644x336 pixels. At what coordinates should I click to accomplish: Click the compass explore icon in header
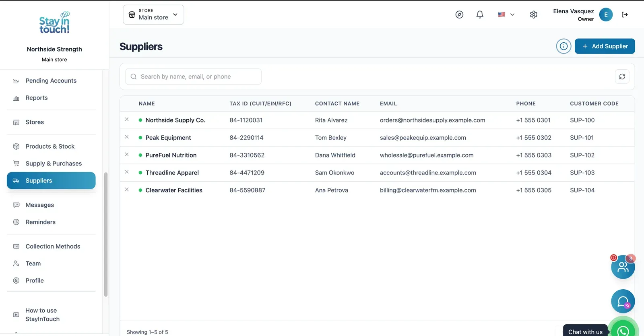tap(459, 15)
